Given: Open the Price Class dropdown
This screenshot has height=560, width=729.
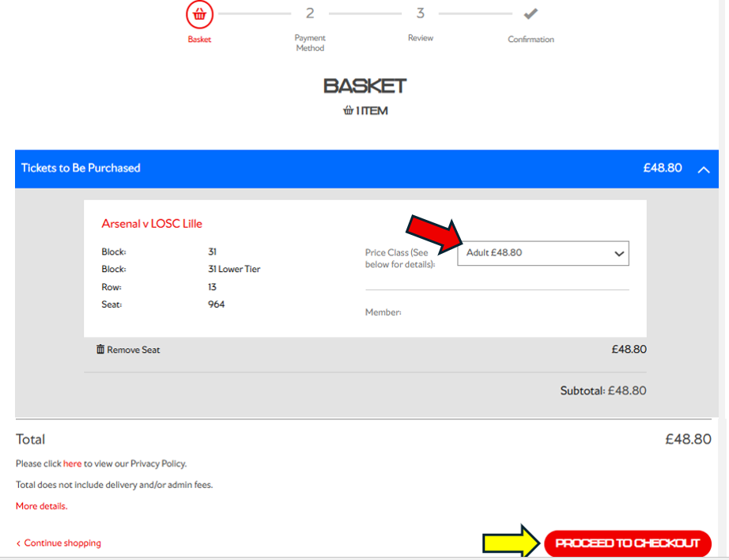Looking at the screenshot, I should click(x=543, y=253).
